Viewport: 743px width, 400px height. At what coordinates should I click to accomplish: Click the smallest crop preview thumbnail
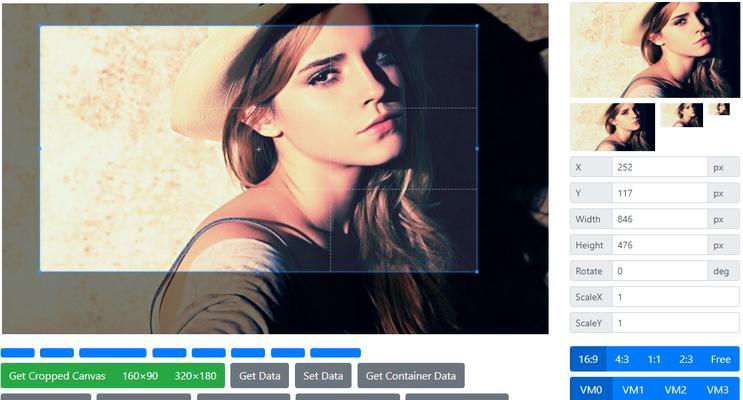pyautogui.click(x=719, y=109)
